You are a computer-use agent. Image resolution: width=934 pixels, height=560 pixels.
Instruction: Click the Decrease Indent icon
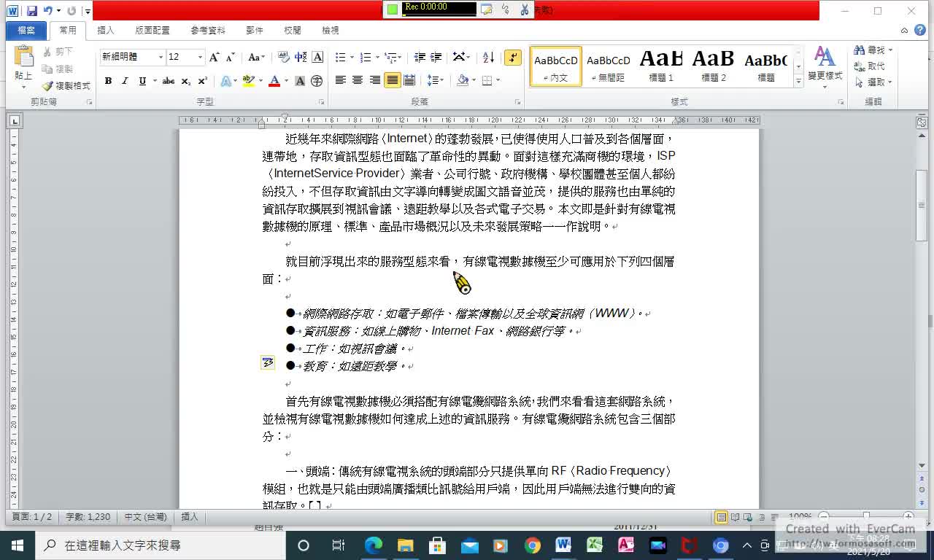click(420, 57)
